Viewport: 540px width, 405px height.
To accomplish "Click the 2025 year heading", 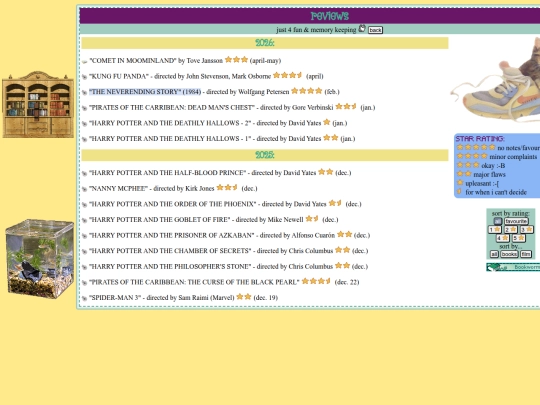I will 265,155.
